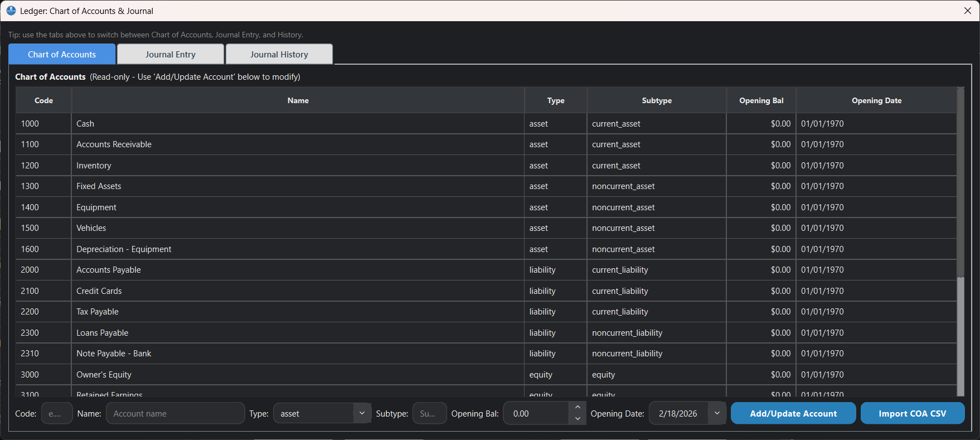Click the opening balance in Credit Cards row
The image size is (980, 440).
761,291
